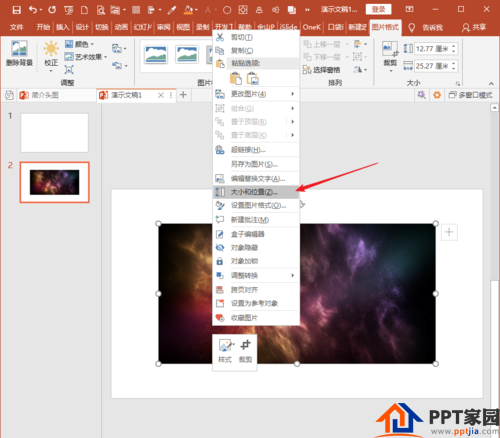Click the Save icon in quick access toolbar
The height and width of the screenshot is (438, 500).
[16, 10]
